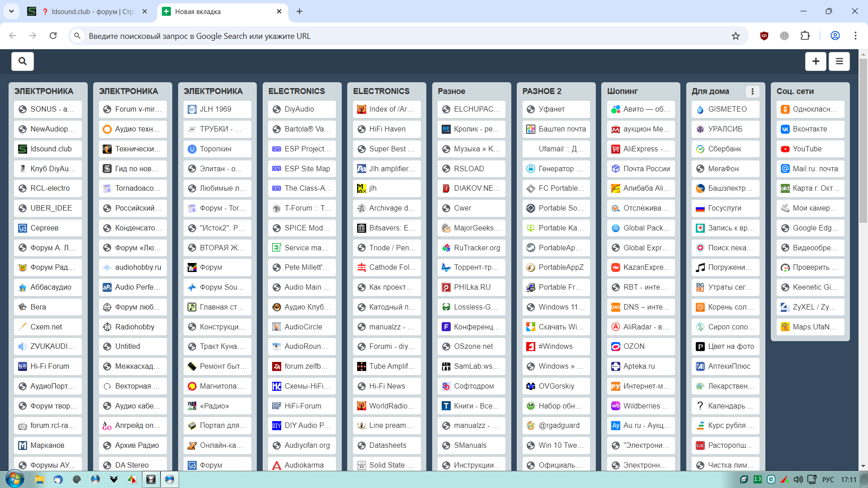Bookmark this tab with the star icon
868x488 pixels.
tap(736, 36)
